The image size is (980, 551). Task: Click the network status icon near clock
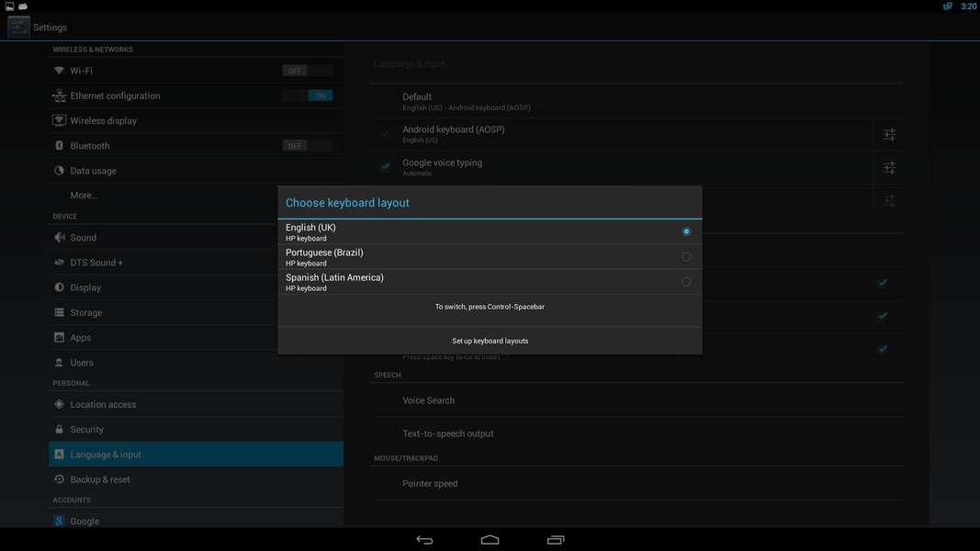[948, 6]
